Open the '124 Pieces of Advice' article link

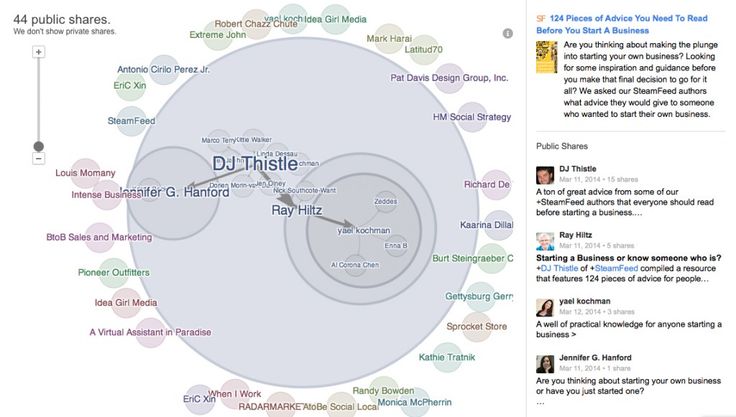click(632, 24)
